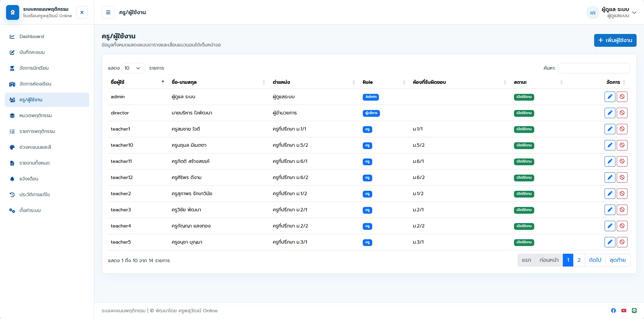Toggle the hamburger menu icon
This screenshot has width=644, height=319.
pyautogui.click(x=108, y=12)
